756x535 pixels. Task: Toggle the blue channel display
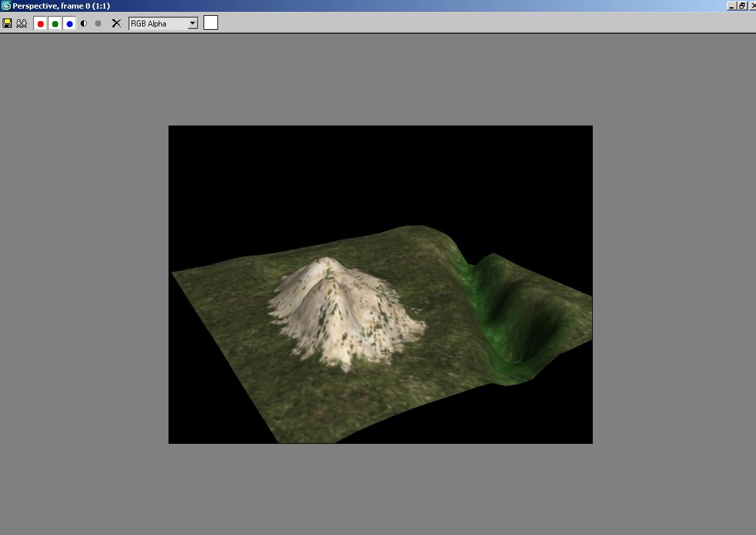click(x=69, y=24)
